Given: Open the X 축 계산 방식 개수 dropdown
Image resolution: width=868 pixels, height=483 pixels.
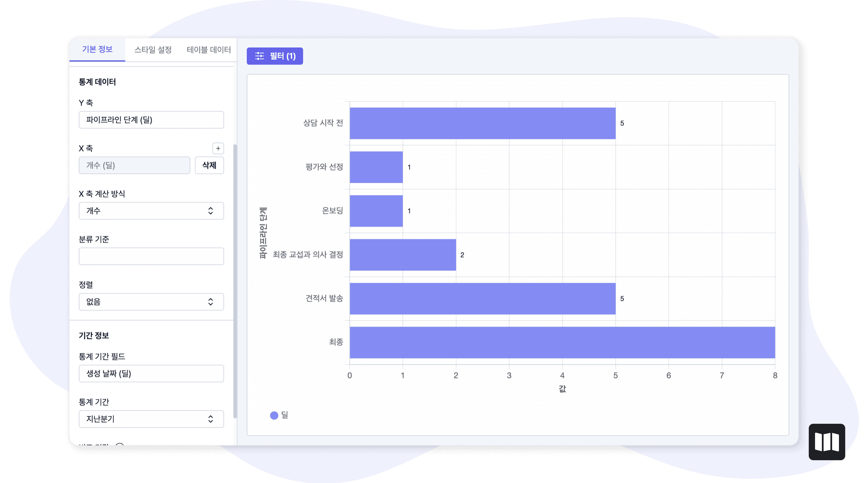Looking at the screenshot, I should [151, 211].
